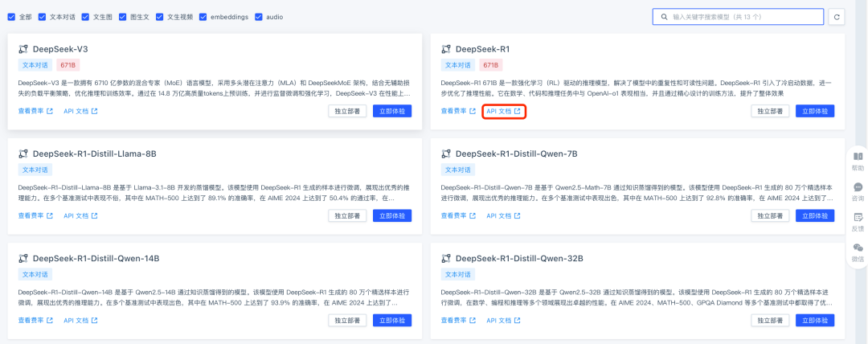
Task: Toggle the 文生图 filter checkbox
Action: click(x=85, y=17)
